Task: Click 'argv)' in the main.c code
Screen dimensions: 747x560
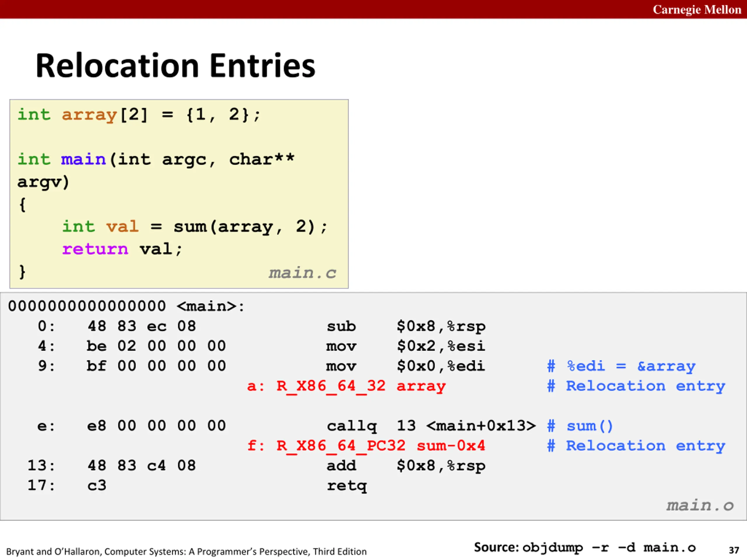Action: pos(43,182)
